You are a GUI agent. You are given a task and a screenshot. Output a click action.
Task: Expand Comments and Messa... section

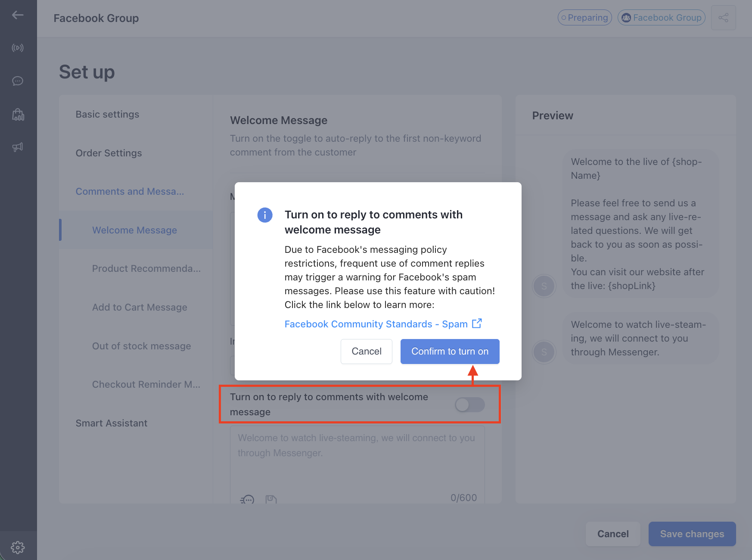pos(130,191)
